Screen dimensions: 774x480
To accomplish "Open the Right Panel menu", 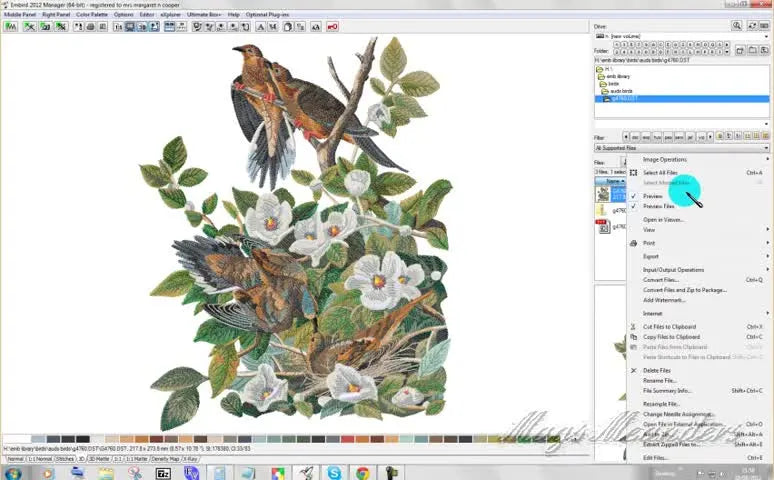I will pos(56,15).
